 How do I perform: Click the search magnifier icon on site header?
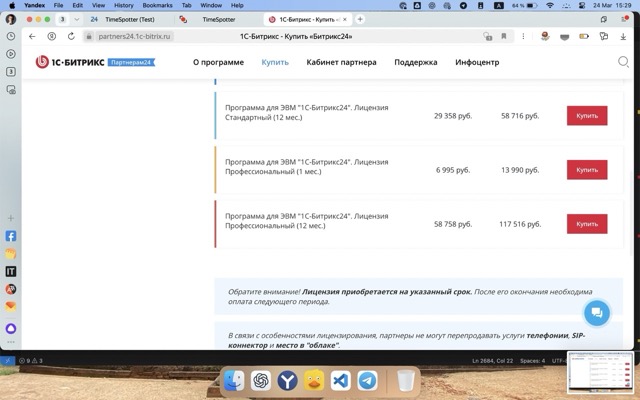coord(623,62)
